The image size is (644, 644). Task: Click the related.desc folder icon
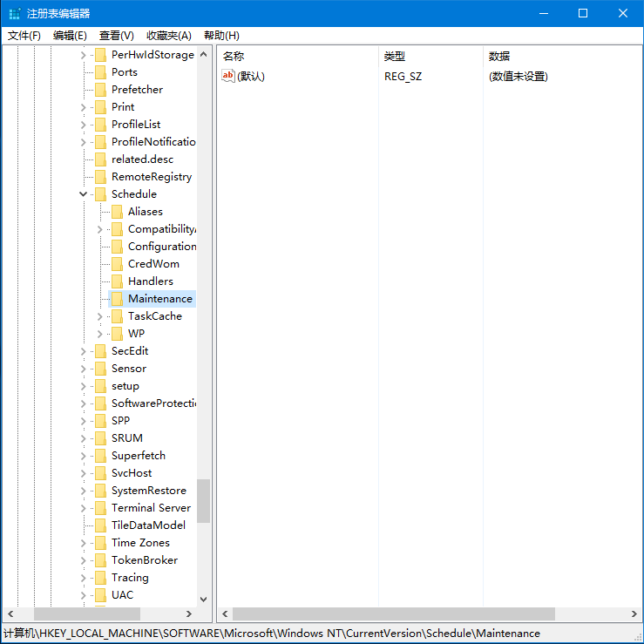[x=100, y=159]
